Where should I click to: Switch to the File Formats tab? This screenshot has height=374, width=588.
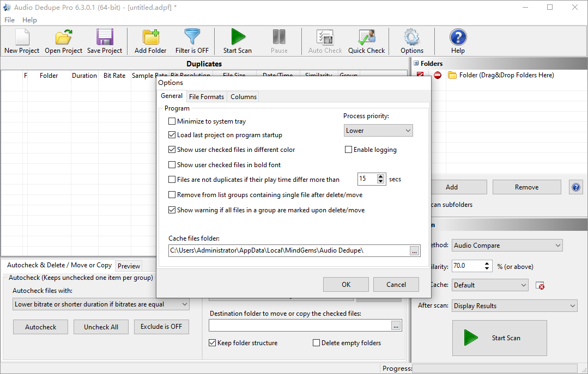[206, 97]
